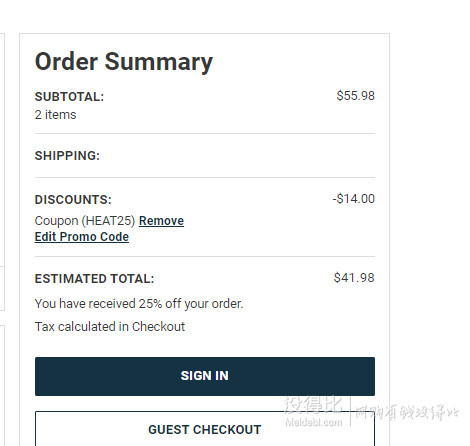Choose the GUEST CHECKOUT button
The width and height of the screenshot is (470, 446).
(205, 429)
